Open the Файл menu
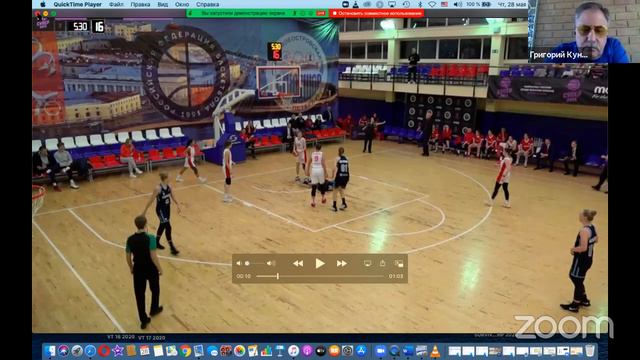Screen dimensions: 640x360 pos(116,4)
